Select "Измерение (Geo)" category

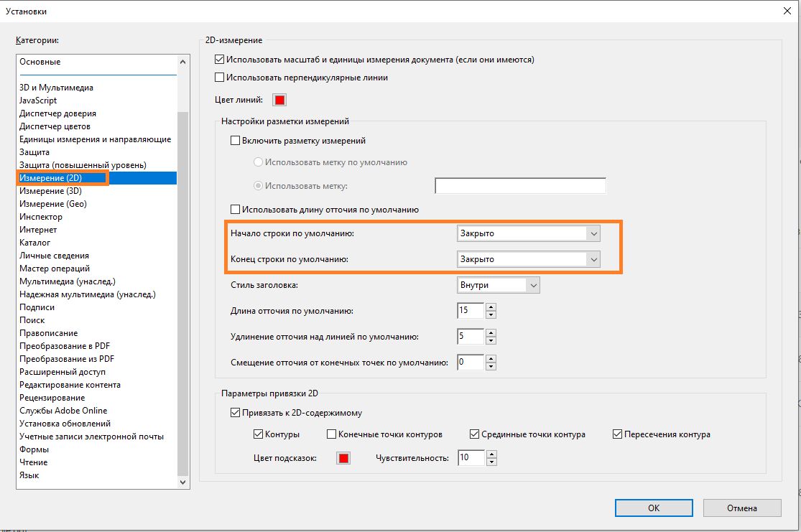point(53,204)
